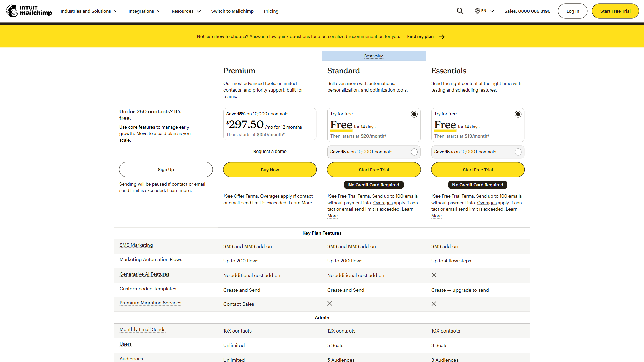Click Sales: 0800 086 8196 phone number
The width and height of the screenshot is (644, 362).
tap(527, 11)
